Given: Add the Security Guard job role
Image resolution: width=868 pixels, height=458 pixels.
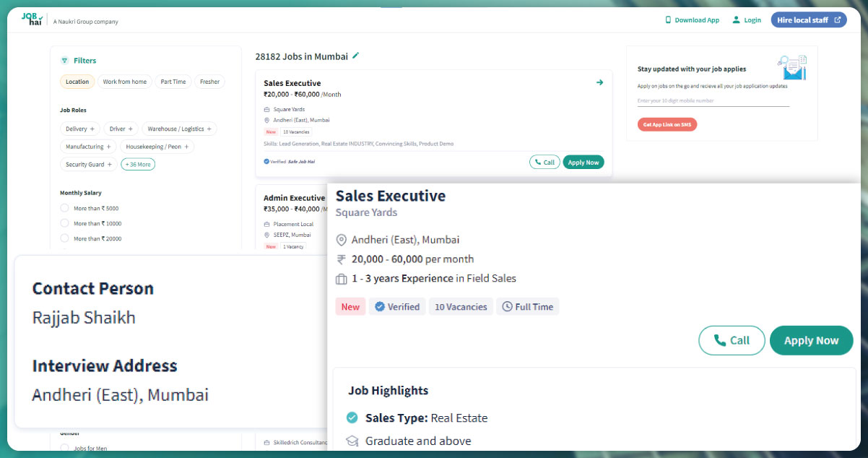Looking at the screenshot, I should coord(88,165).
